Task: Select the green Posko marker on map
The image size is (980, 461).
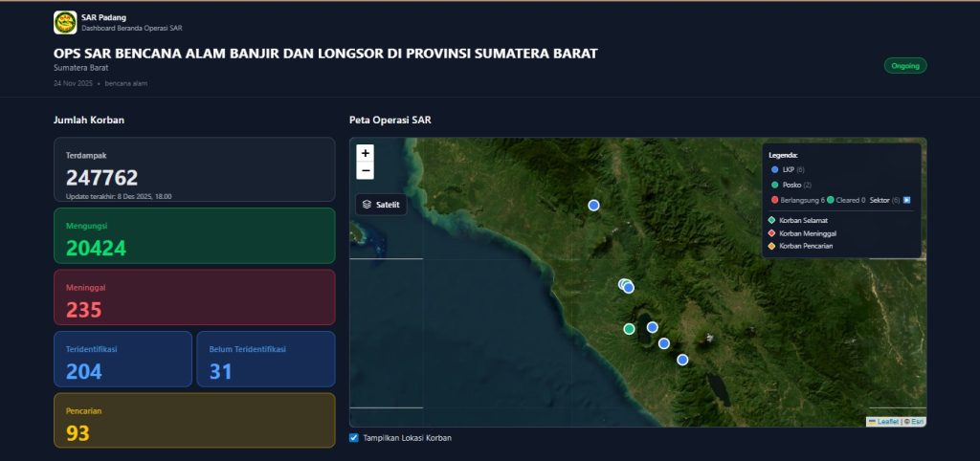Action: [629, 329]
